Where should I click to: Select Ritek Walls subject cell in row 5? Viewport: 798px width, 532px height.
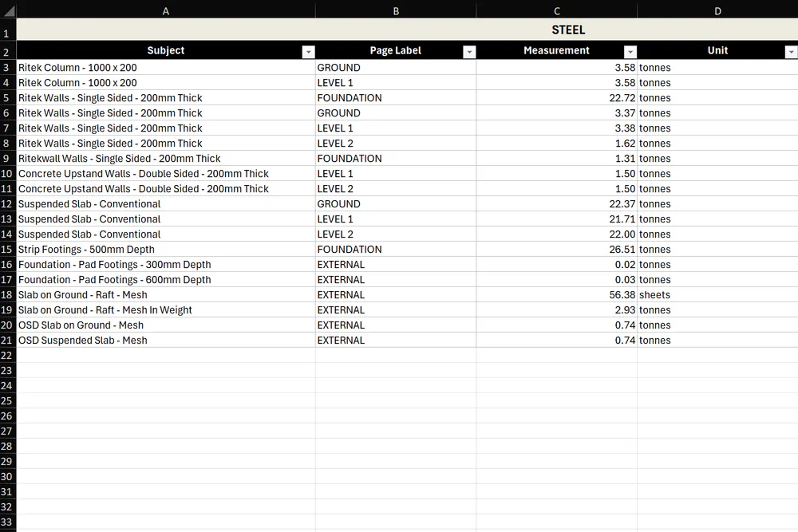(x=166, y=97)
